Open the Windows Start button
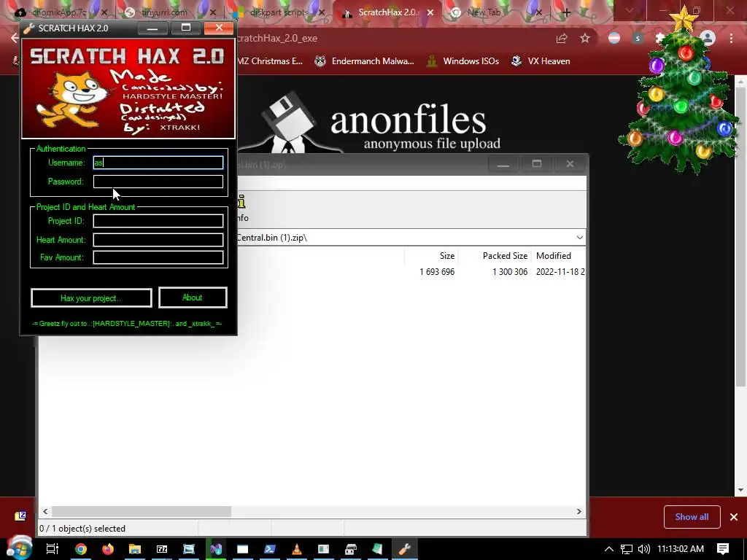The height and width of the screenshot is (560, 747). [18, 548]
